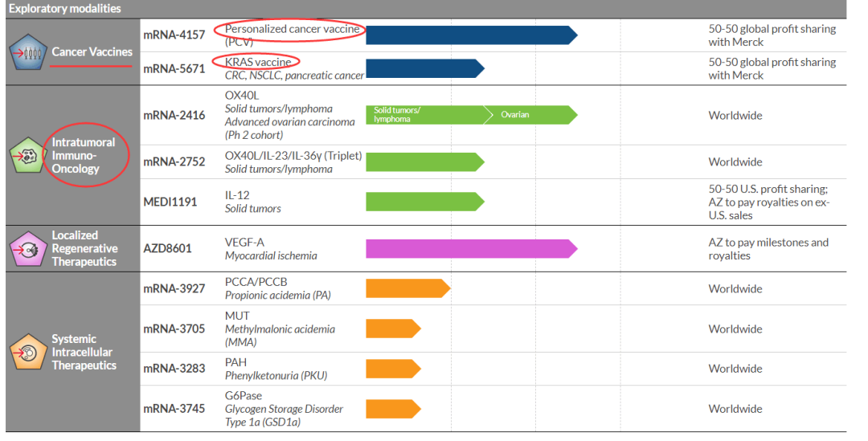Click the green MEDI1191 progress bar
868x441 pixels.
pos(425,202)
